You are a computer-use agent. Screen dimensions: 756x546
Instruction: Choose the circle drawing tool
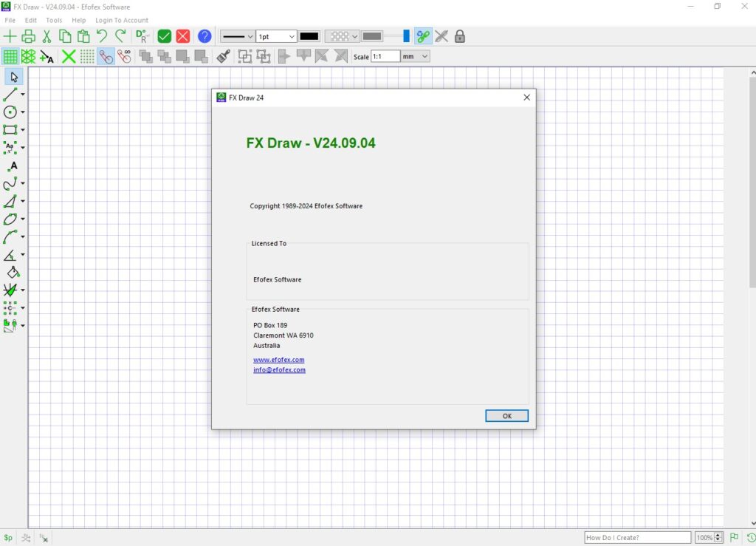[12, 112]
